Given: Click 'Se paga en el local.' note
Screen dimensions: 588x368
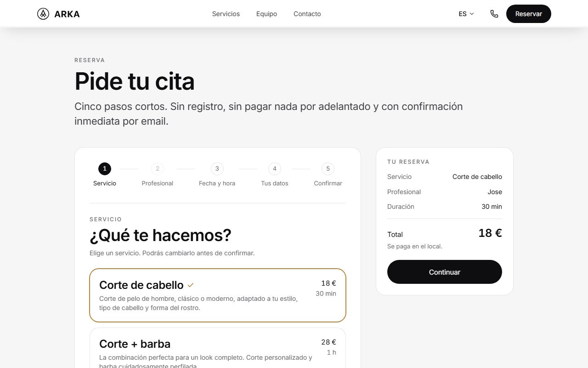Looking at the screenshot, I should pyautogui.click(x=415, y=247).
